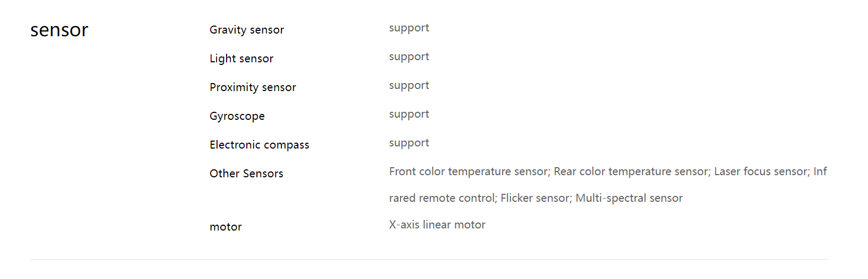Viewport: 868px width, 279px height.
Task: Click 'support' value next to Electronic compass
Action: pyautogui.click(x=409, y=143)
